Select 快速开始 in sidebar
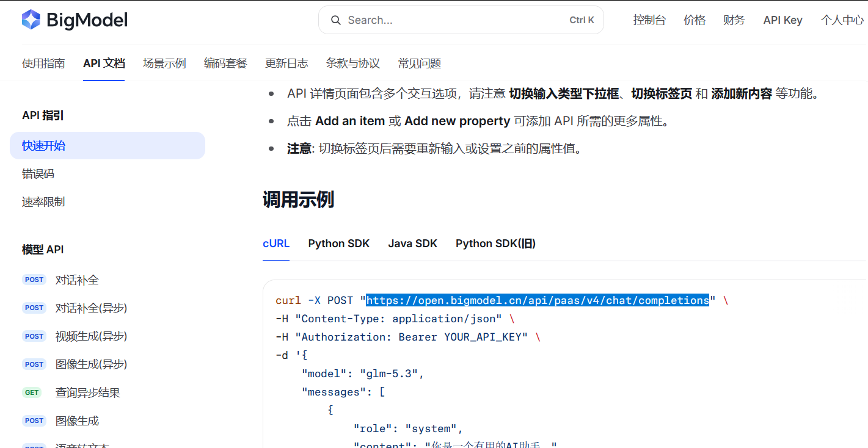 [108, 146]
